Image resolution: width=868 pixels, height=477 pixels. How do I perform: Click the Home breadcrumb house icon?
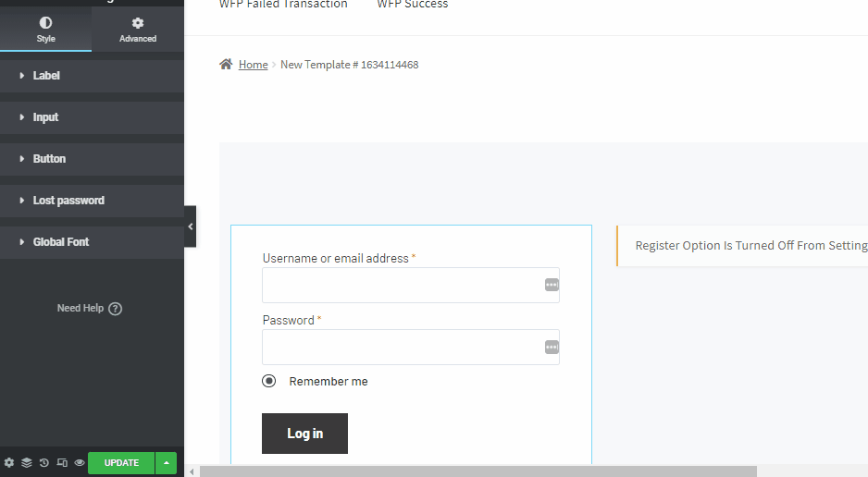point(226,65)
